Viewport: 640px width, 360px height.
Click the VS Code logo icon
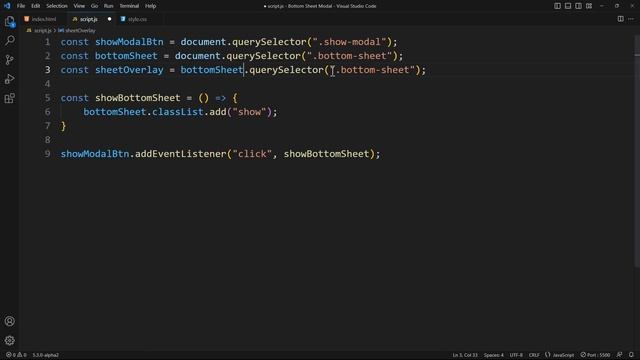click(7, 6)
